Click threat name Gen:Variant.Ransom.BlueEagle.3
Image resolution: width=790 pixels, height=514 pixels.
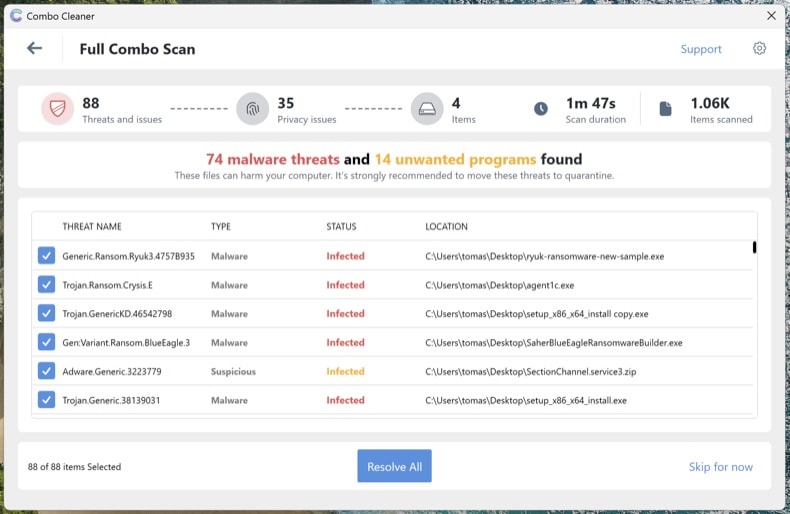click(x=126, y=343)
